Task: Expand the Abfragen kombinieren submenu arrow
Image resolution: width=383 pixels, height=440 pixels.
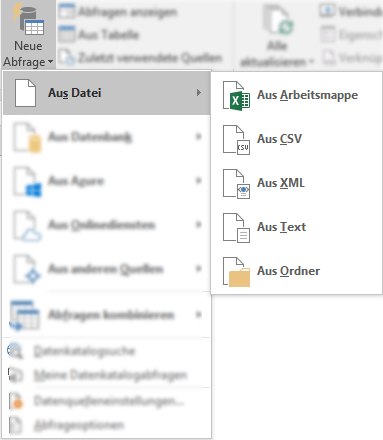Action: pos(199,314)
